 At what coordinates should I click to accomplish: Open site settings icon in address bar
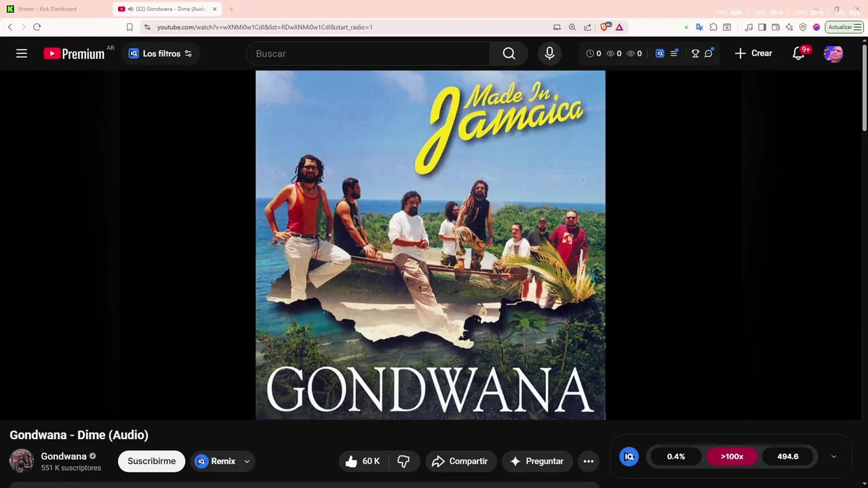tap(147, 27)
